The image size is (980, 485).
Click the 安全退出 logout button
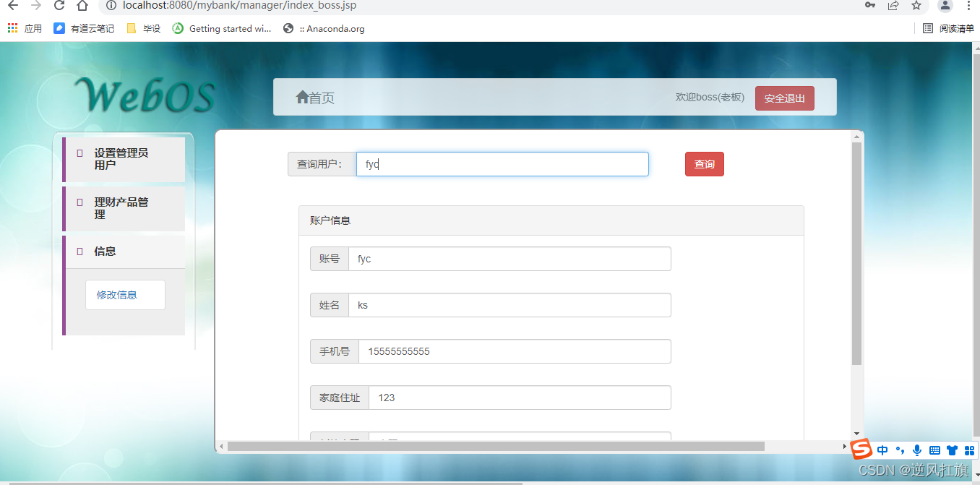(x=784, y=97)
